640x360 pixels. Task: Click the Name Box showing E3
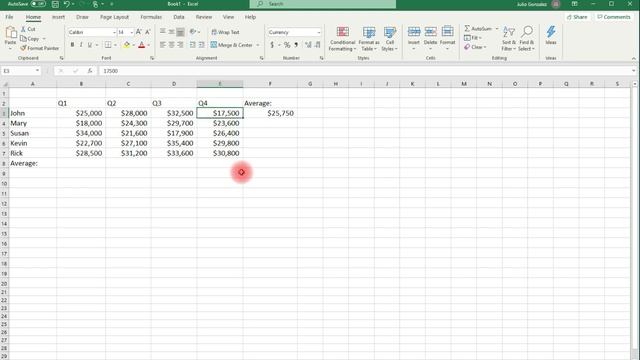(x=20, y=71)
